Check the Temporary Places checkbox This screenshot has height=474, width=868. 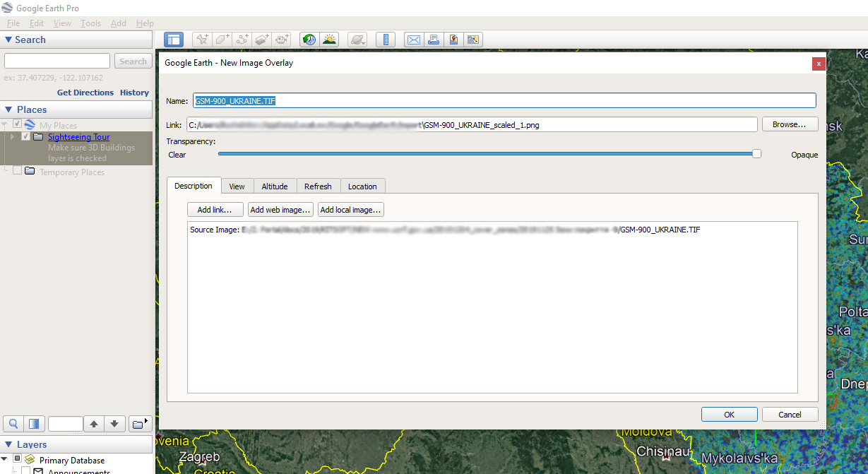pos(18,171)
